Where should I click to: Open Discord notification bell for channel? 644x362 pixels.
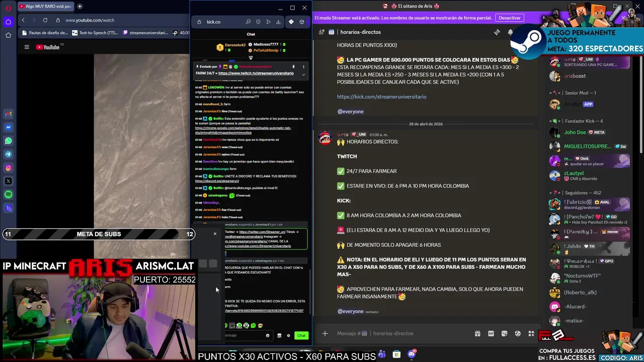click(510, 32)
